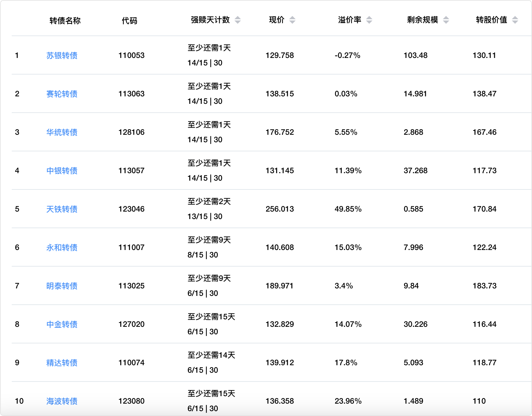
Task: Open the 明泰转债 bond link
Action: (62, 286)
